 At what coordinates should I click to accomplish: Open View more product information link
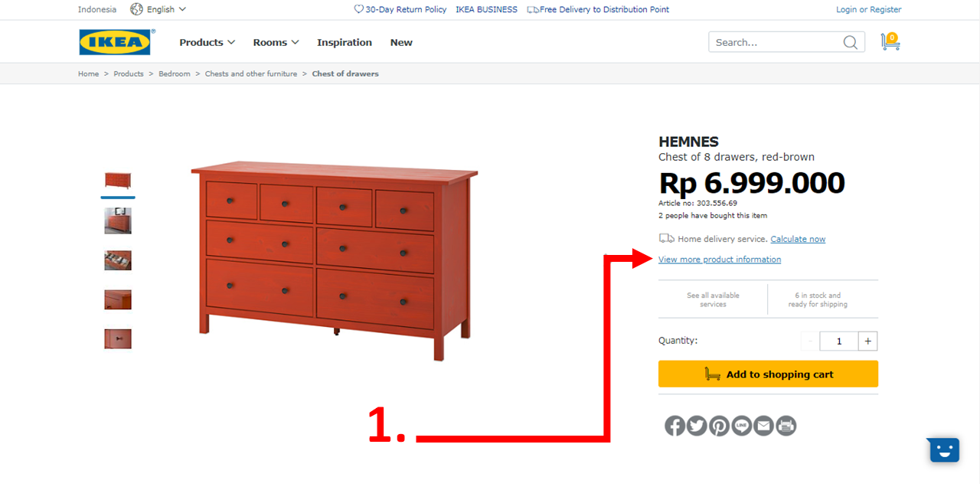pyautogui.click(x=720, y=260)
